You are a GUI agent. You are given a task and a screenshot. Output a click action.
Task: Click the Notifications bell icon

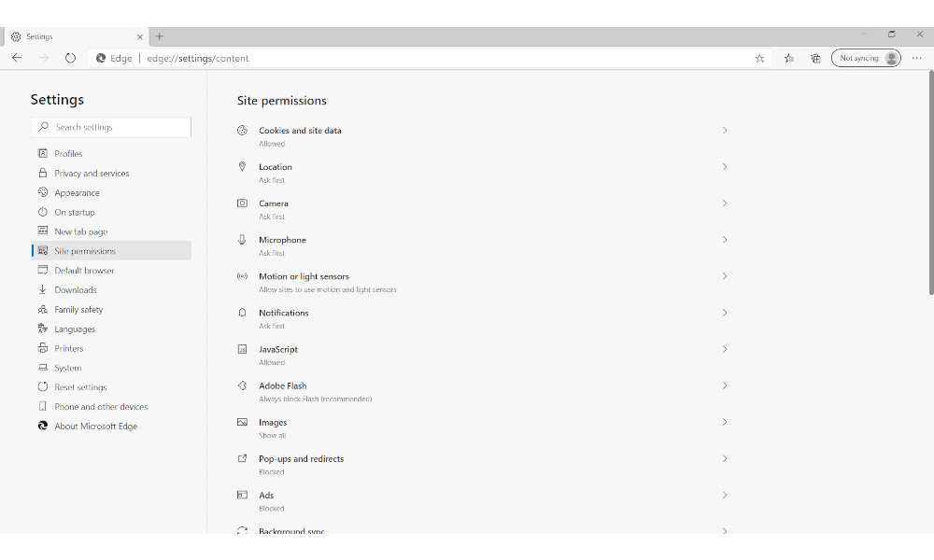(x=242, y=313)
